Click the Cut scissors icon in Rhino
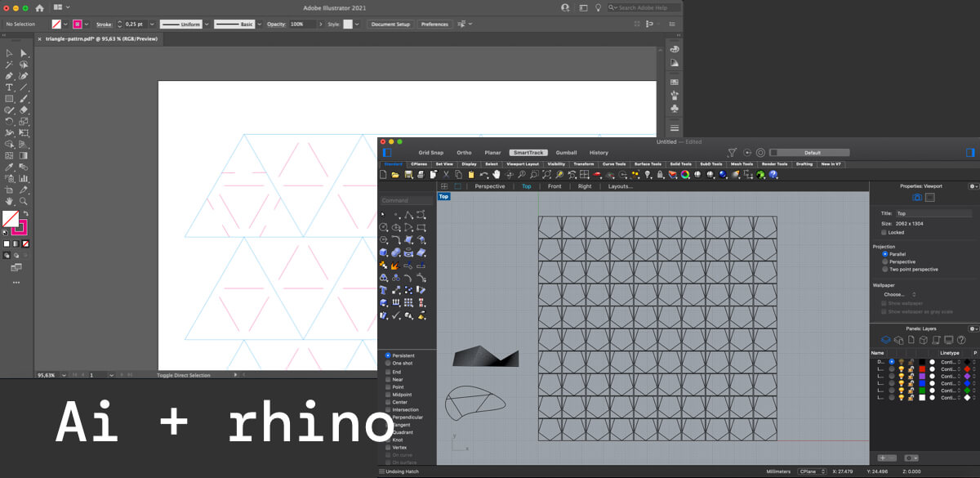Viewport: 980px width, 478px height. pyautogui.click(x=446, y=175)
